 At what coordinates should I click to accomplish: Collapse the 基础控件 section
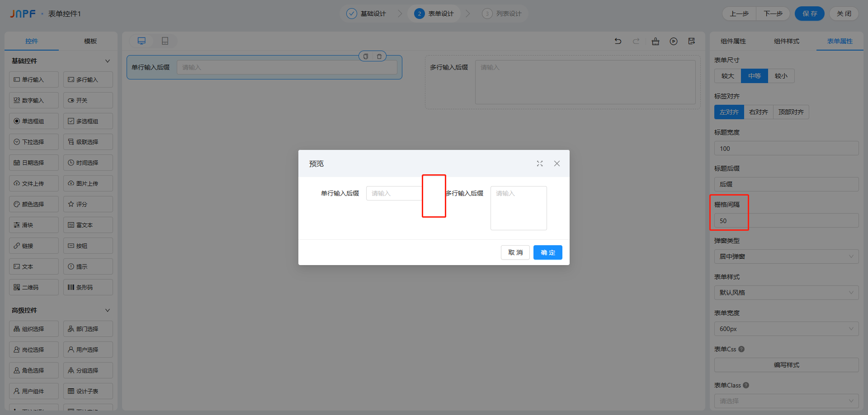coord(108,61)
